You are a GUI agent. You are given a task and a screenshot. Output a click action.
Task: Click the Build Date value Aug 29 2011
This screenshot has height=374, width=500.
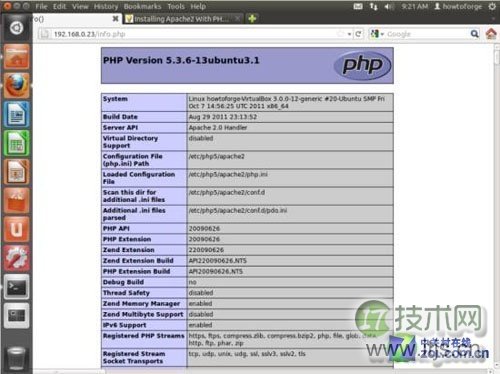point(223,117)
